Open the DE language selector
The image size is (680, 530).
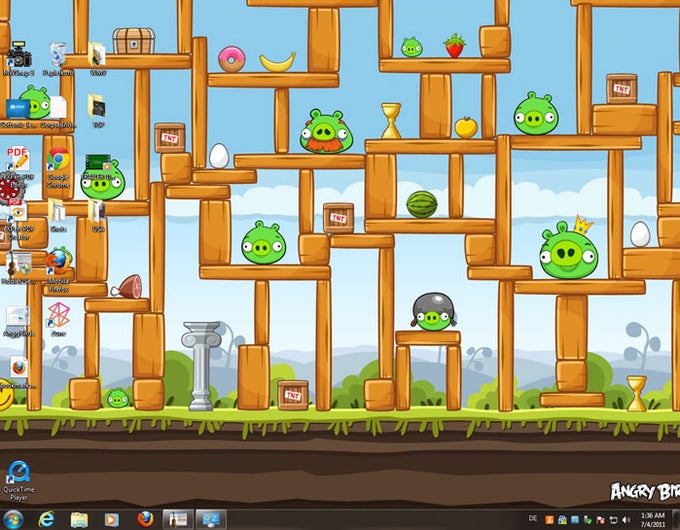pos(533,518)
